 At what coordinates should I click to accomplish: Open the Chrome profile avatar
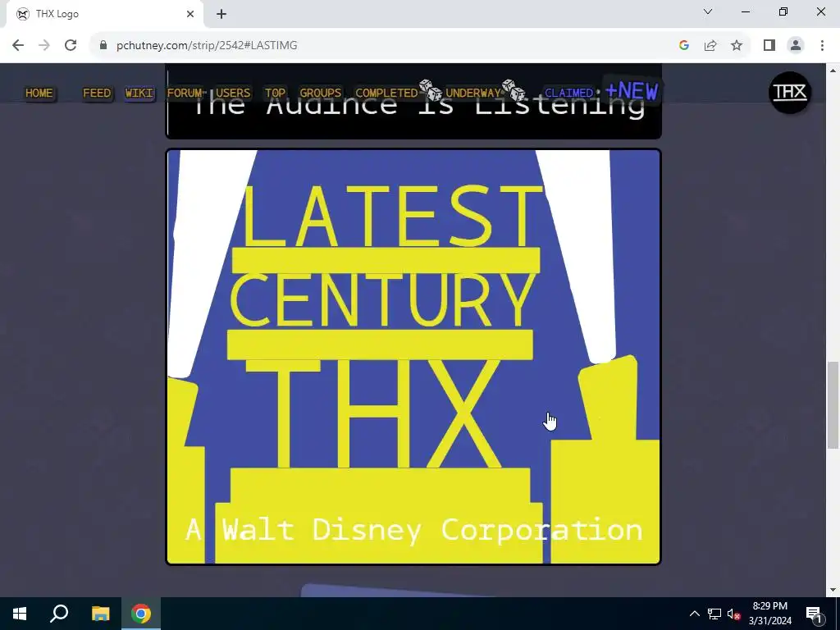point(796,46)
